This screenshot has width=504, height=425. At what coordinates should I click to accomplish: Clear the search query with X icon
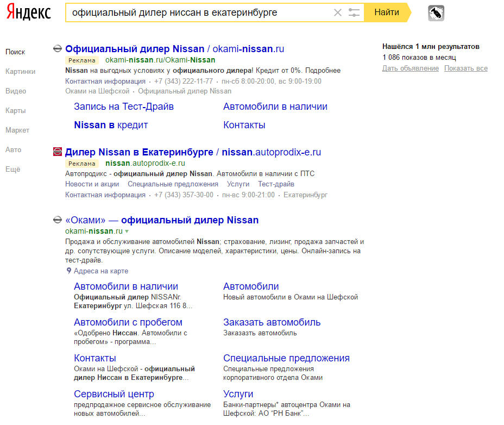click(338, 12)
